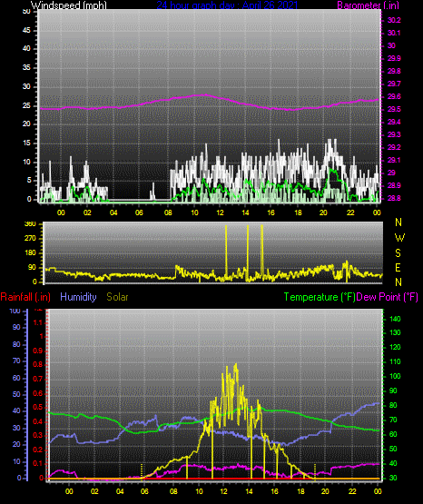The height and width of the screenshot is (504, 423).
Task: Click the 110 value on the temperature axis
Action: tap(395, 362)
